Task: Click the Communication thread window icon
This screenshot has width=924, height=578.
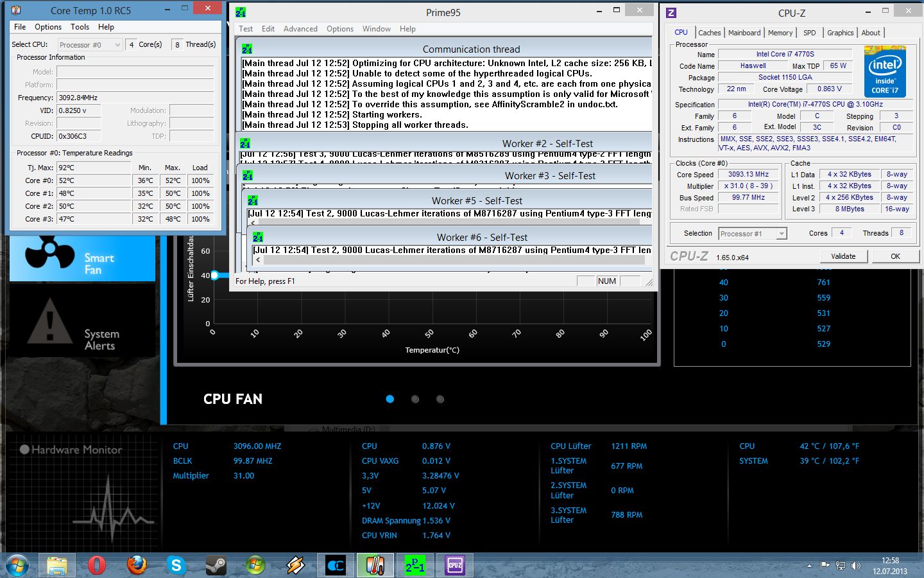Action: pyautogui.click(x=247, y=49)
